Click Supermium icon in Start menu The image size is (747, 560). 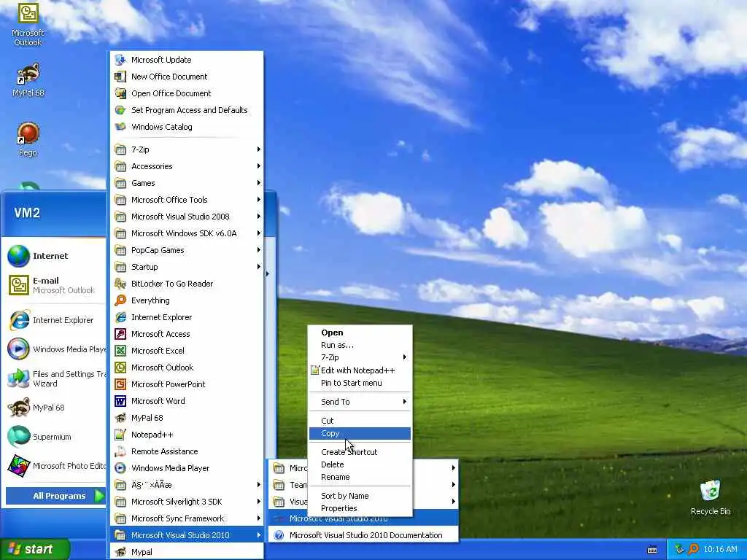click(18, 437)
